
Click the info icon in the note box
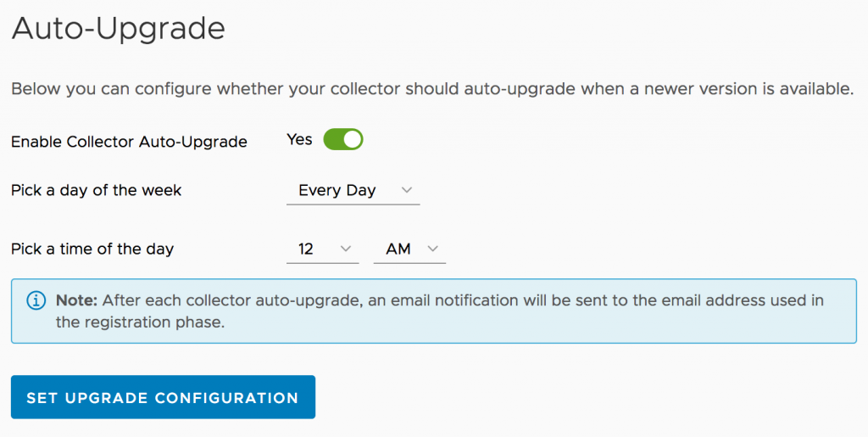click(x=36, y=300)
